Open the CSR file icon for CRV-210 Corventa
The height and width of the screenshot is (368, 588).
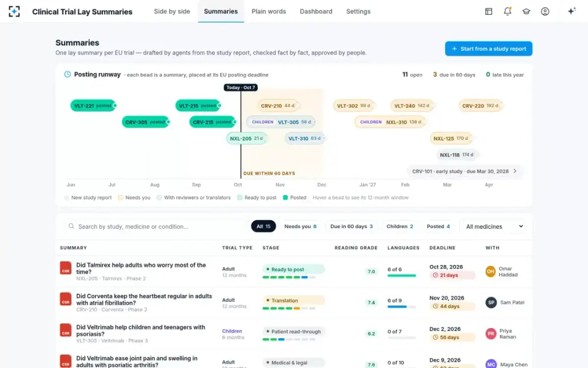66,299
